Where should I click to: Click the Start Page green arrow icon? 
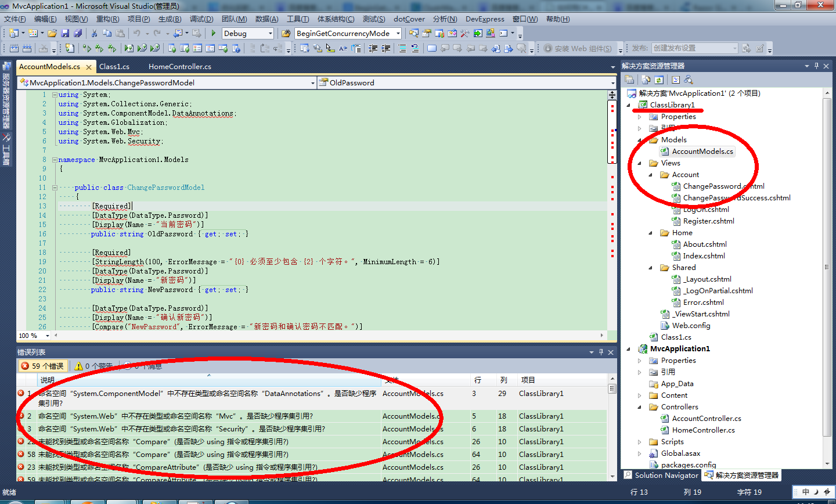pos(478,33)
